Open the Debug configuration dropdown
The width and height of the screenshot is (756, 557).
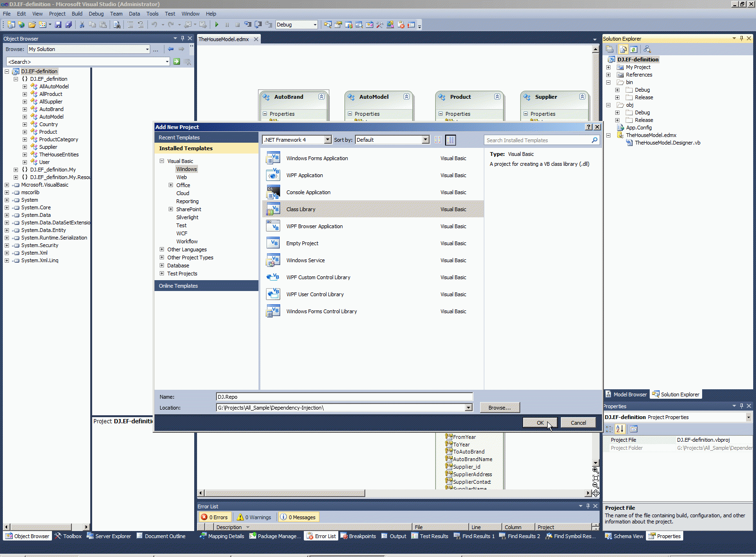point(315,25)
